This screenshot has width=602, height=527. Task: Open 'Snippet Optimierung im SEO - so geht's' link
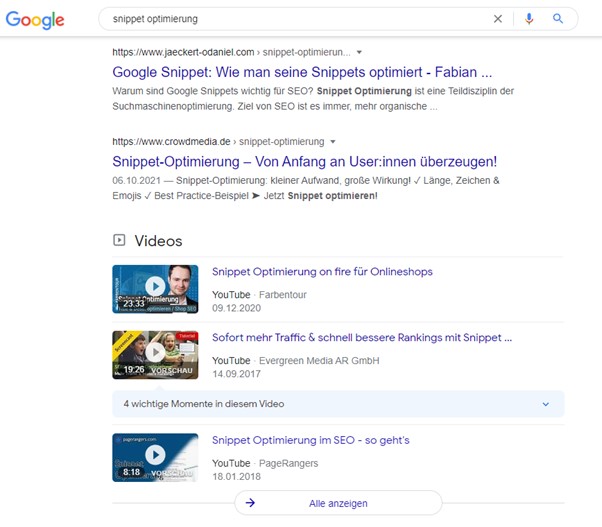[x=310, y=440]
